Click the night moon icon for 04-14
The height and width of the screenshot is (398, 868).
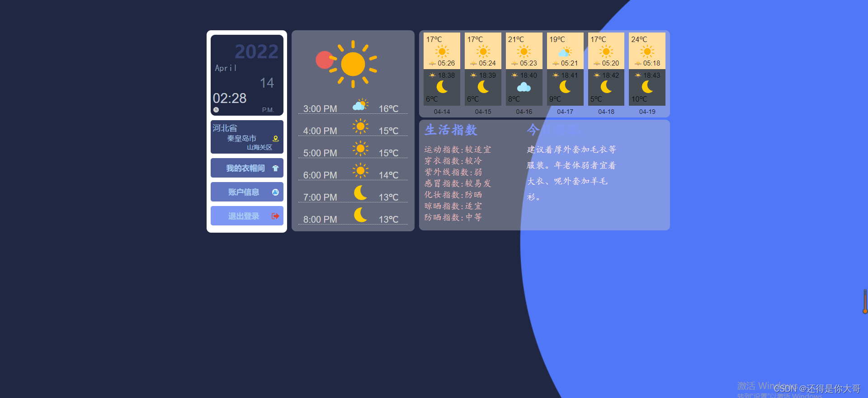point(442,87)
